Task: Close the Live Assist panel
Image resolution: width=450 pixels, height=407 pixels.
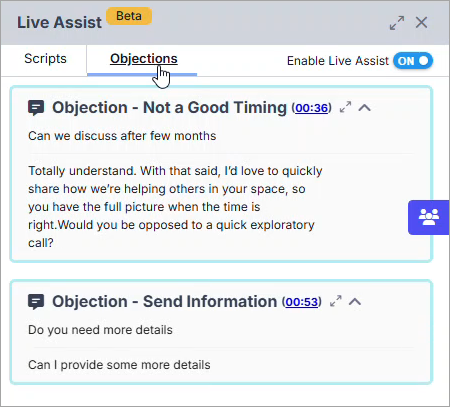Action: point(421,23)
